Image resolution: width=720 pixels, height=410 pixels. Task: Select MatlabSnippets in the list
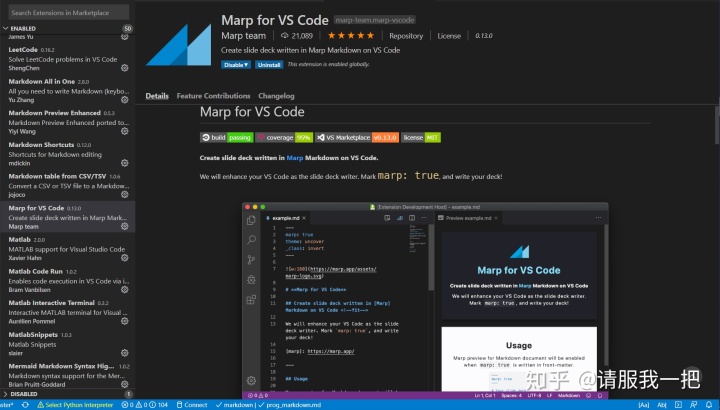pos(68,343)
